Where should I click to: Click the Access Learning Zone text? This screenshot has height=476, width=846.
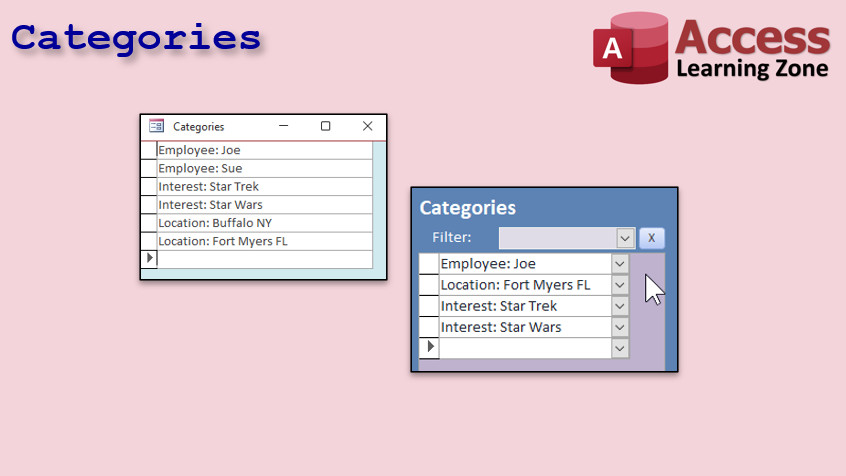752,50
